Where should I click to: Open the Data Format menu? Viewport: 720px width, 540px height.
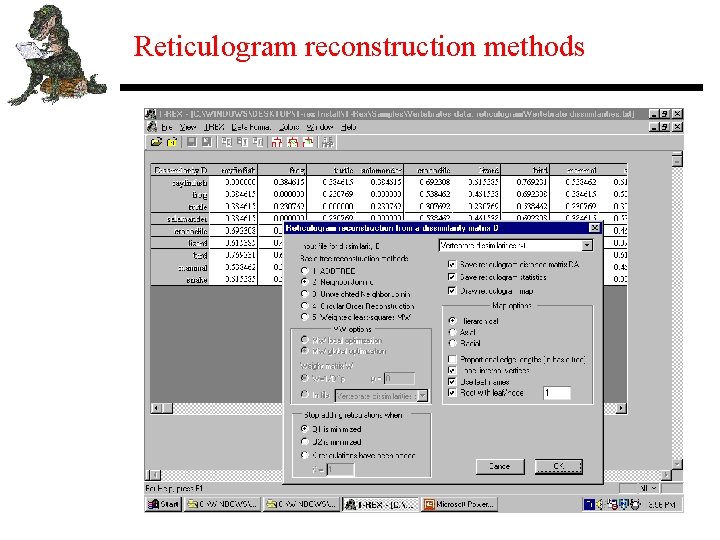[251, 127]
